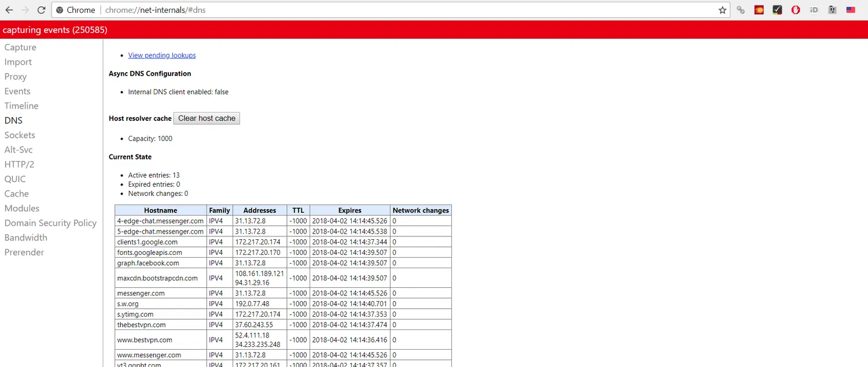868x367 pixels.
Task: Open the Domain Security Policy section
Action: (50, 223)
